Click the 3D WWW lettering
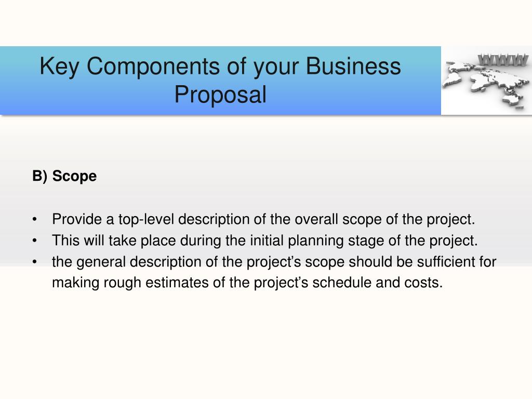Screen dimensions: 532x399 coord(503,60)
